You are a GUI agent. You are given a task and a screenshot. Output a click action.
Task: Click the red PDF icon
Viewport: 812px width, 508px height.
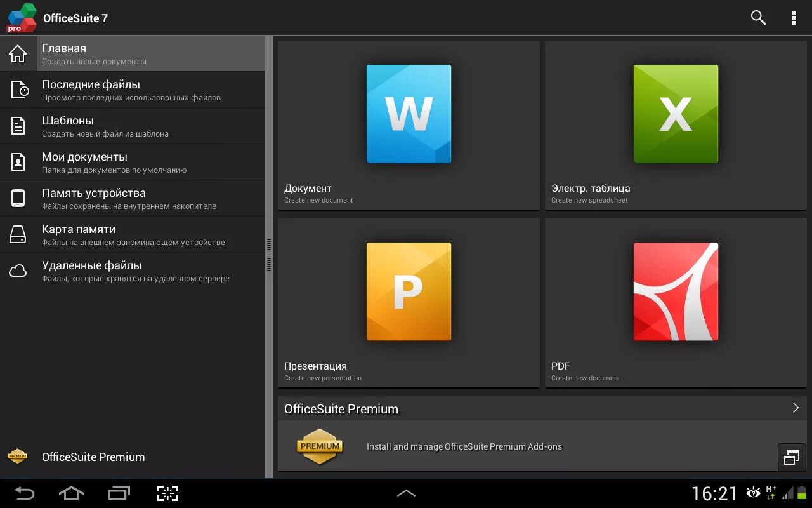(x=676, y=291)
